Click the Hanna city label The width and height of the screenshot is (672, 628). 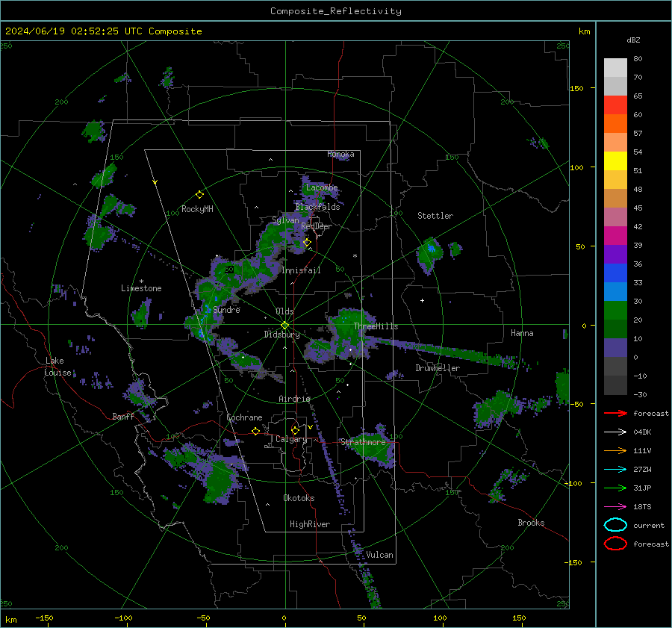tap(522, 333)
